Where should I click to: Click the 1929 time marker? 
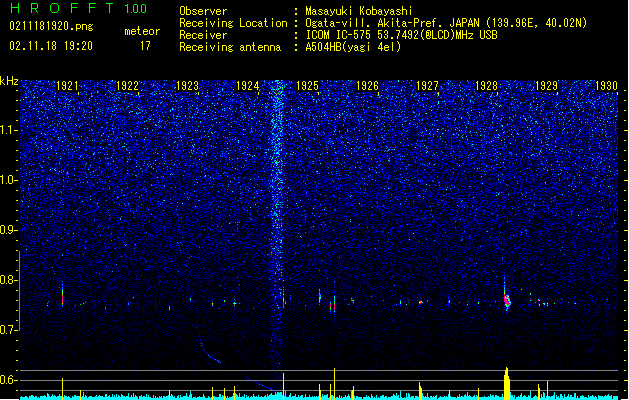[546, 86]
